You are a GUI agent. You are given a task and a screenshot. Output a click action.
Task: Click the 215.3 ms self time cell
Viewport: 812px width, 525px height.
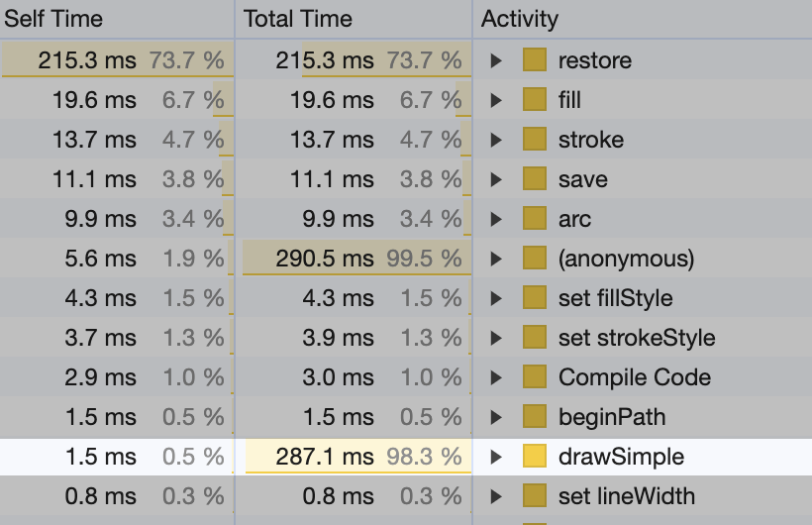coord(87,60)
